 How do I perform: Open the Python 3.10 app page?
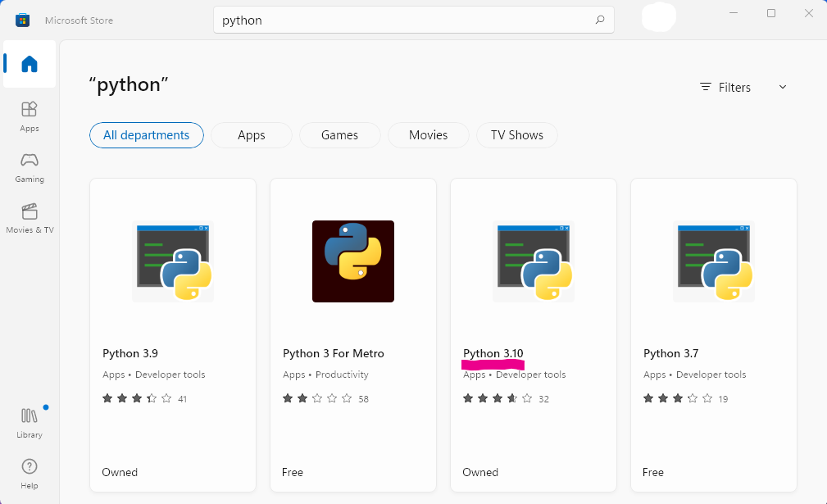493,353
